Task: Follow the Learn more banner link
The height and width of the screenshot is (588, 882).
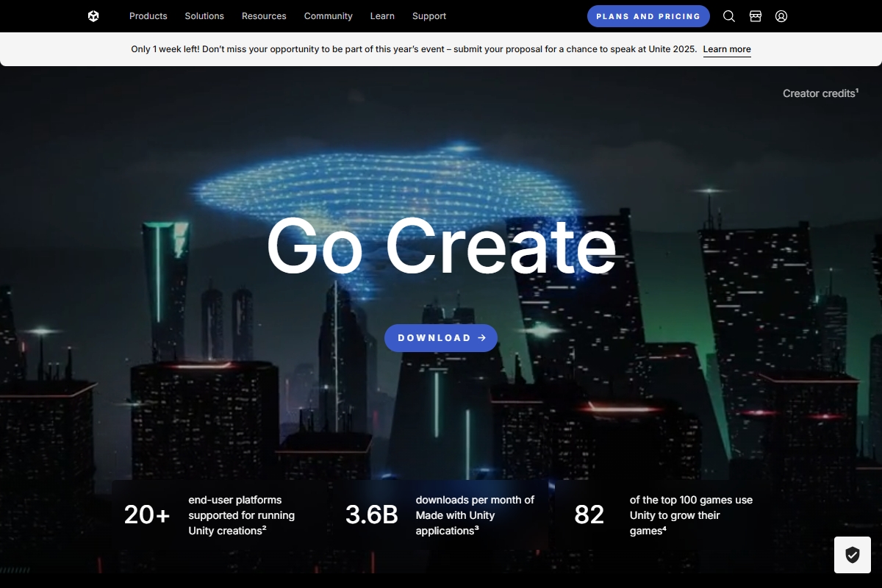Action: click(x=727, y=49)
